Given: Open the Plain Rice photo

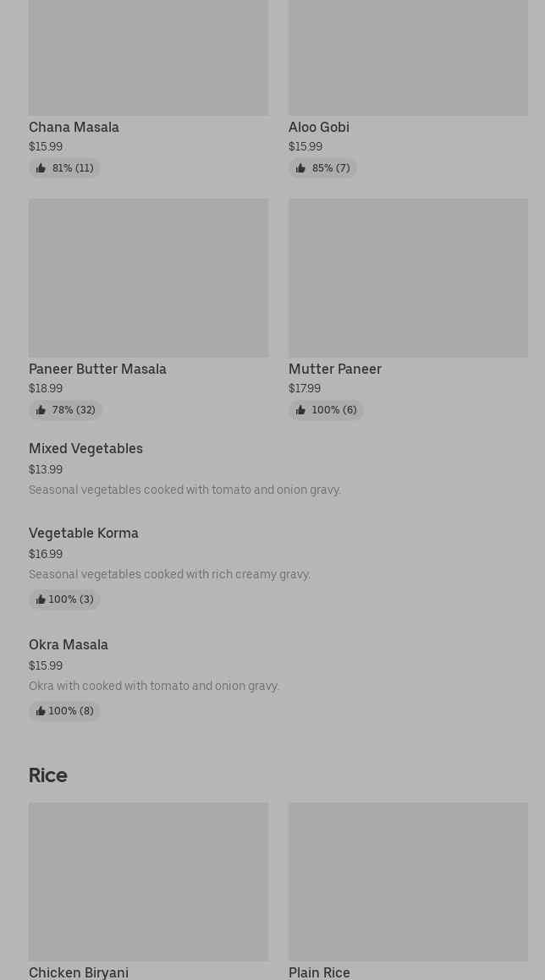Looking at the screenshot, I should pyautogui.click(x=408, y=881).
